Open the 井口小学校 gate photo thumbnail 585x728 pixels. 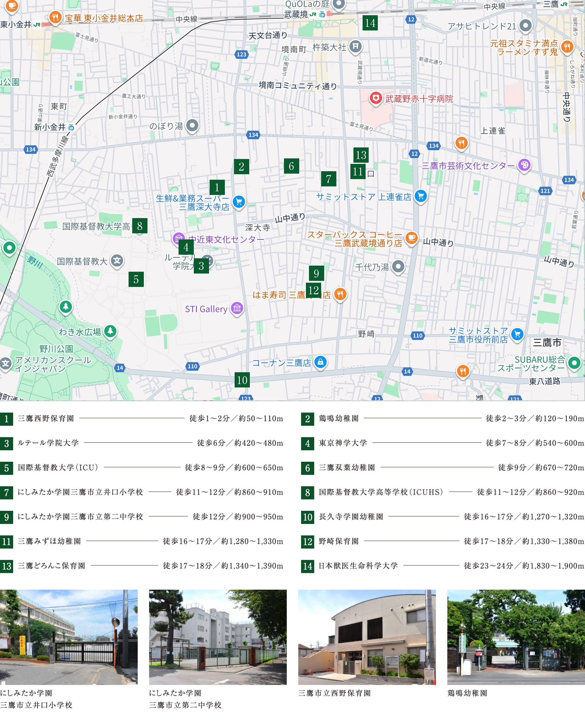tap(69, 637)
